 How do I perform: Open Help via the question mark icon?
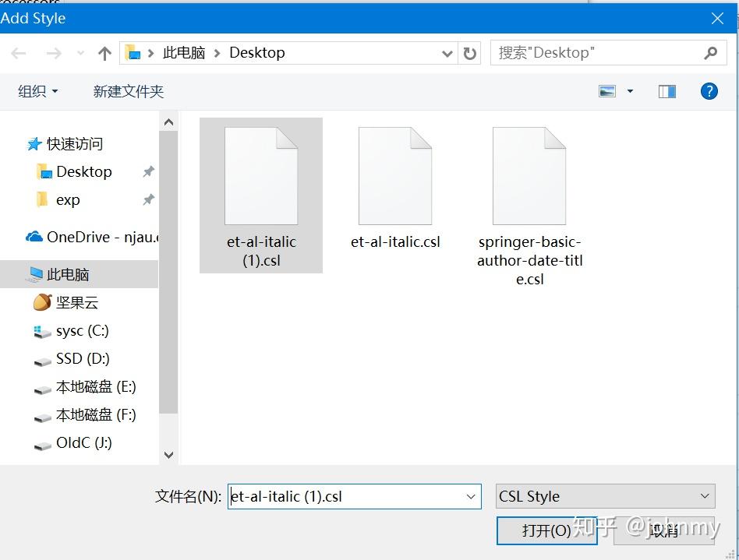click(709, 91)
